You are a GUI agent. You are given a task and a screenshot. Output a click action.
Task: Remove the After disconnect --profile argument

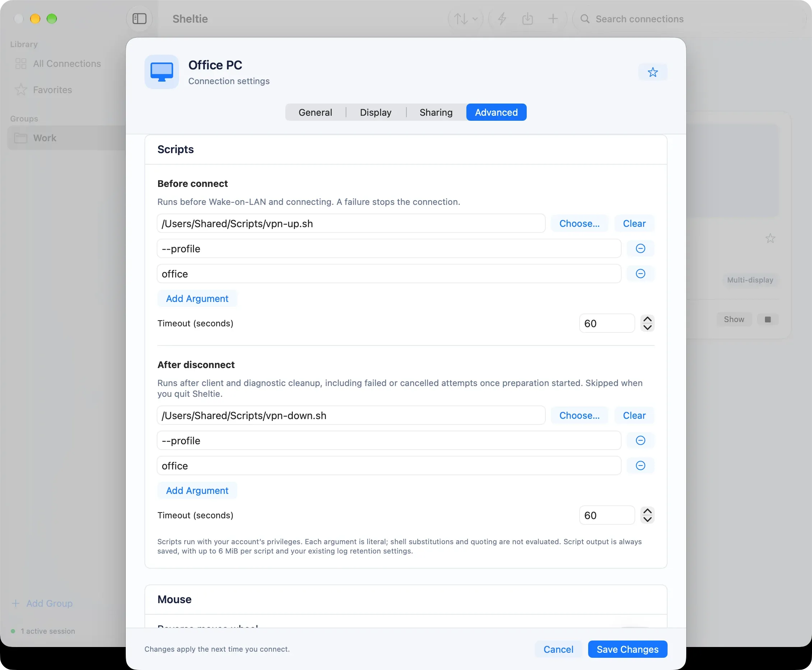click(x=640, y=440)
